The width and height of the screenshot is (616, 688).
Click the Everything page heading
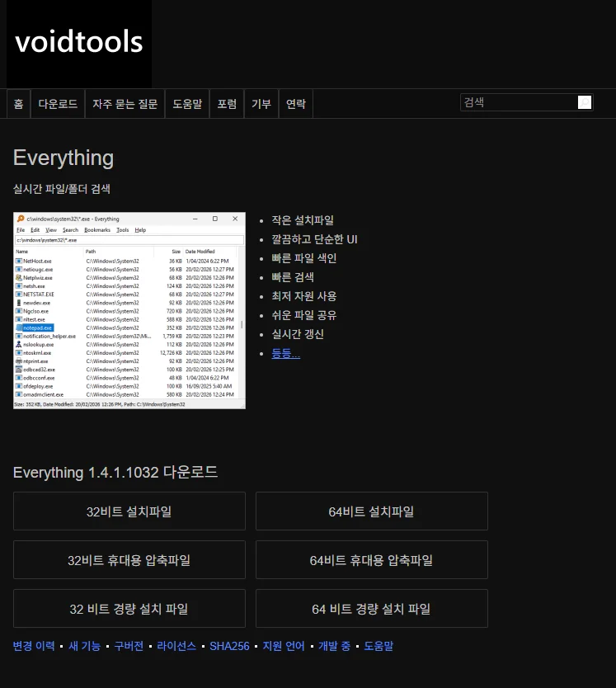pos(63,158)
